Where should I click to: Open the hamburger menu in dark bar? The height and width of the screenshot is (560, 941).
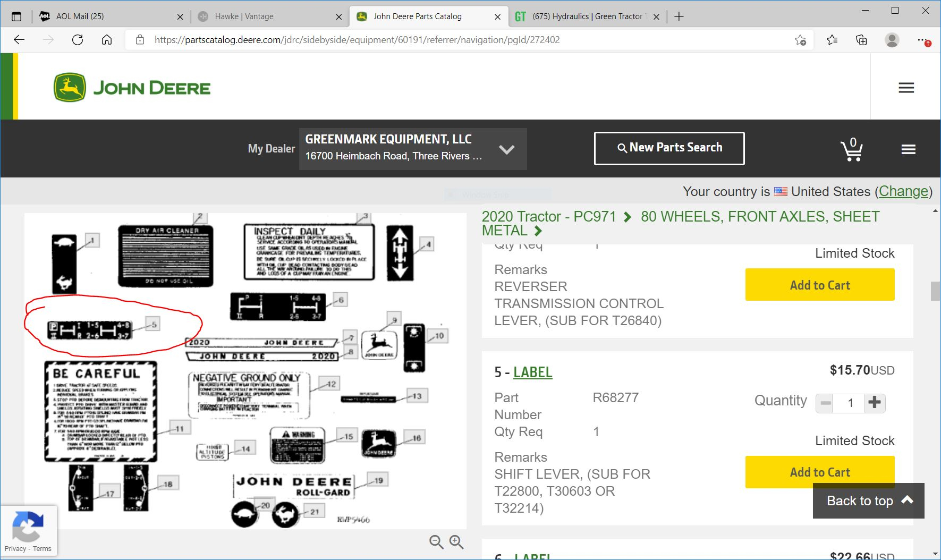908,149
